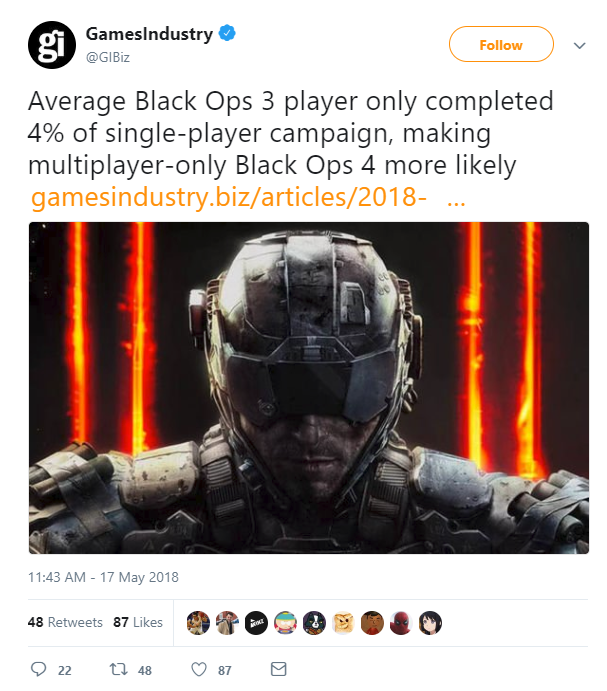Open the 11:43 AM 17 May 2018 timestamp
Image resolution: width=607 pixels, height=691 pixels.
tap(103, 577)
